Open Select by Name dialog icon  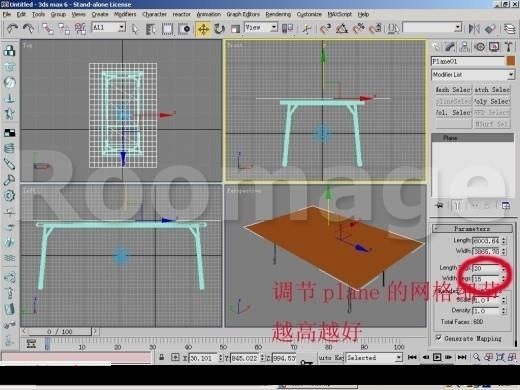[151, 29]
